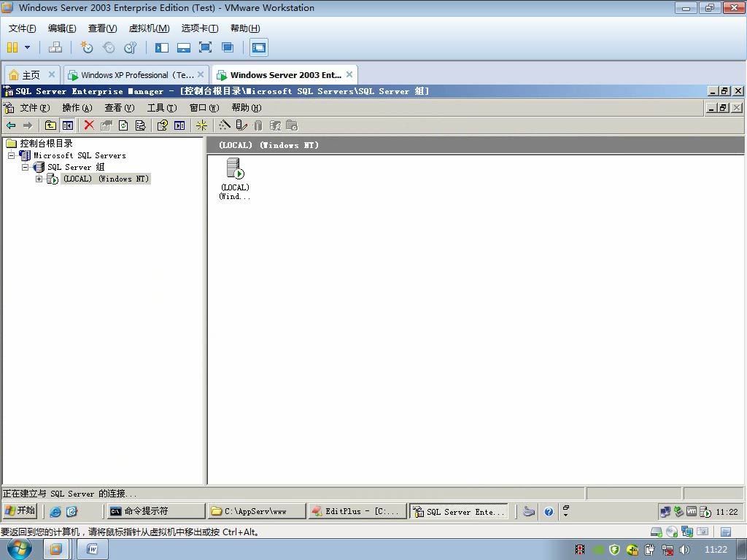Click the Register Server icon
This screenshot has height=560, width=747.
tap(241, 125)
